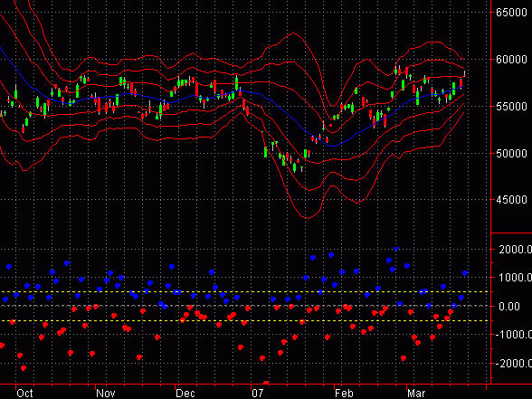532x399 pixels.
Task: Click the topmost blue dot in the indicator panel
Action: pos(396,249)
